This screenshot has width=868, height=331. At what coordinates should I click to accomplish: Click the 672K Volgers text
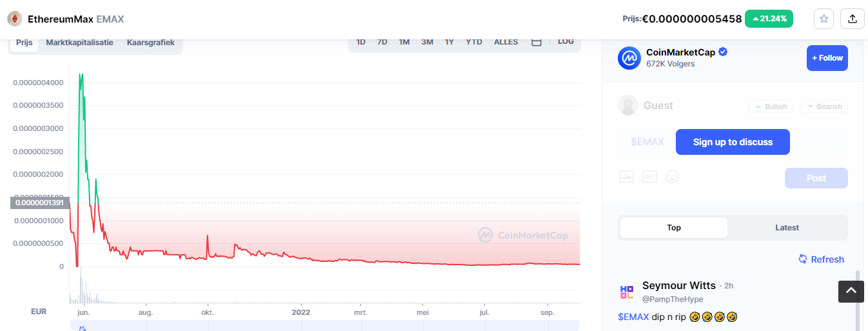pos(670,64)
